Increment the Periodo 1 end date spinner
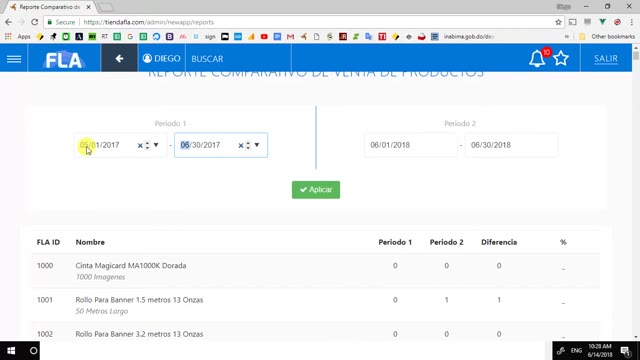 tap(248, 143)
